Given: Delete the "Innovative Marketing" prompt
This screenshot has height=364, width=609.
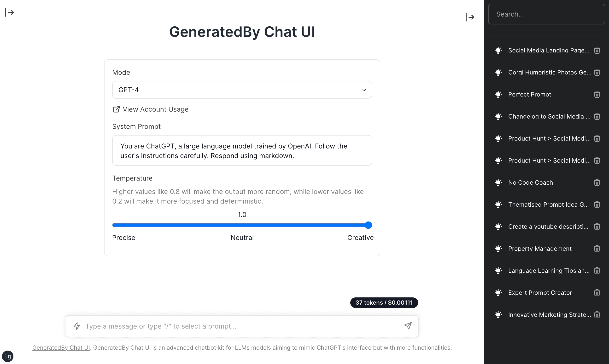Looking at the screenshot, I should 597,315.
